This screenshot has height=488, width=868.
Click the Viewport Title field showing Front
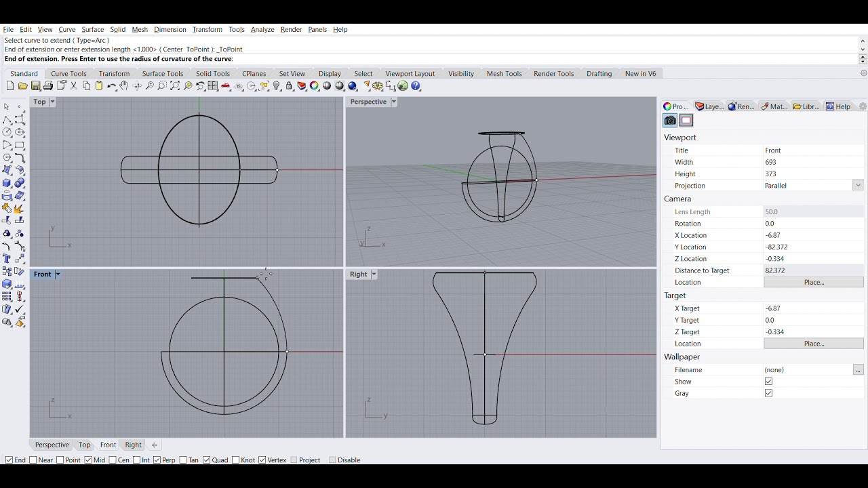pyautogui.click(x=814, y=150)
